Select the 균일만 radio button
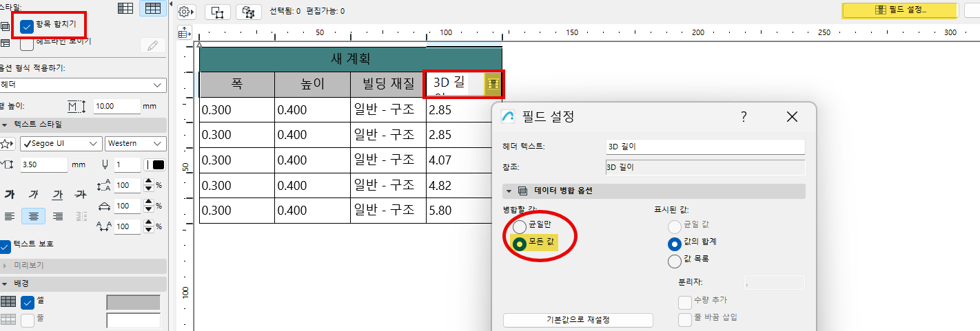The height and width of the screenshot is (331, 980). [520, 226]
